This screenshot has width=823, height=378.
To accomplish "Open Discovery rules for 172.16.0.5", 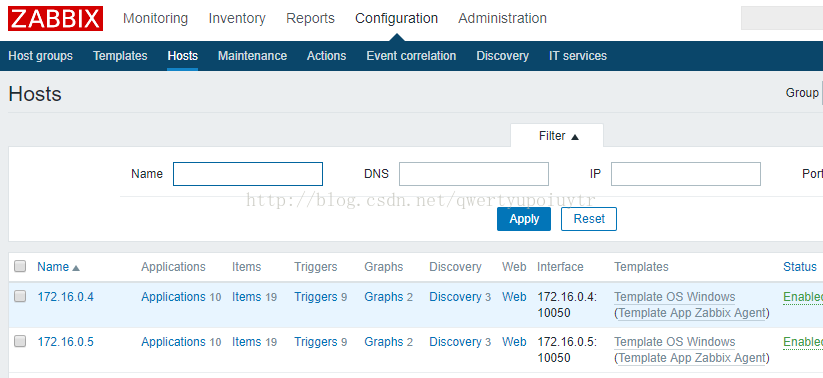I will tap(455, 342).
